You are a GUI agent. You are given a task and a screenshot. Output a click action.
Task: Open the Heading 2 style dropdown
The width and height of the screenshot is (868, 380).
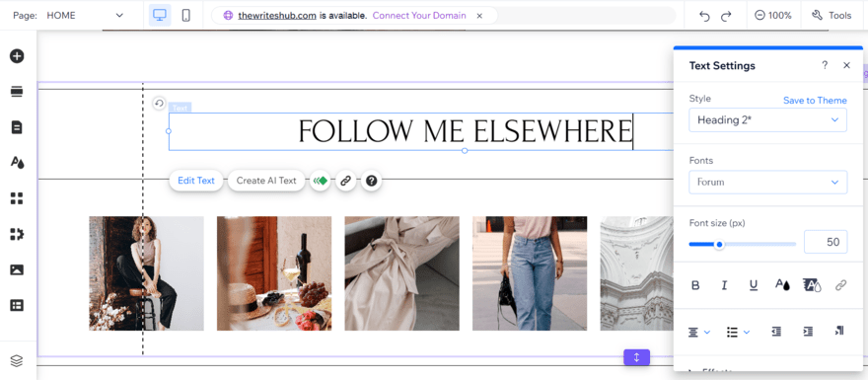pos(767,120)
